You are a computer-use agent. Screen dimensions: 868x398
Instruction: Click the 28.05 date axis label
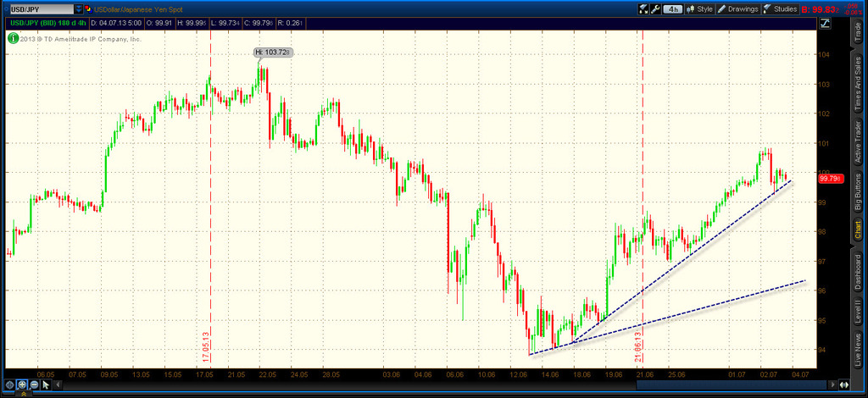click(331, 375)
